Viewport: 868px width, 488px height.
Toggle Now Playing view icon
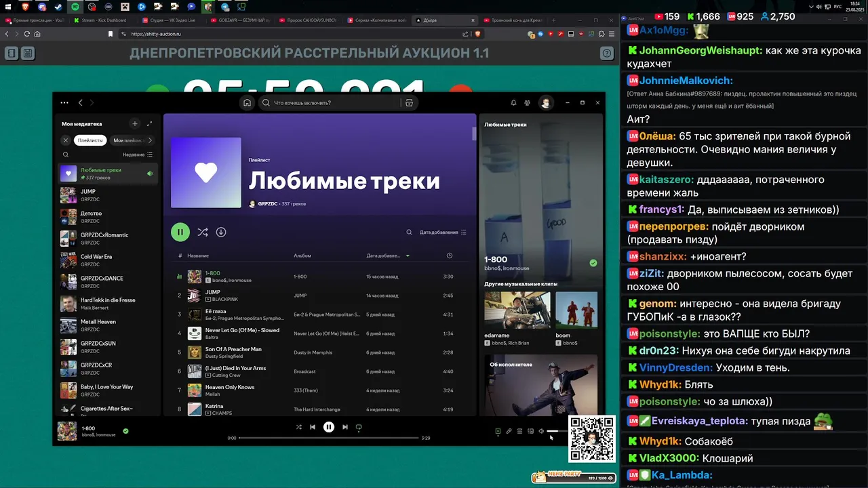(x=498, y=431)
